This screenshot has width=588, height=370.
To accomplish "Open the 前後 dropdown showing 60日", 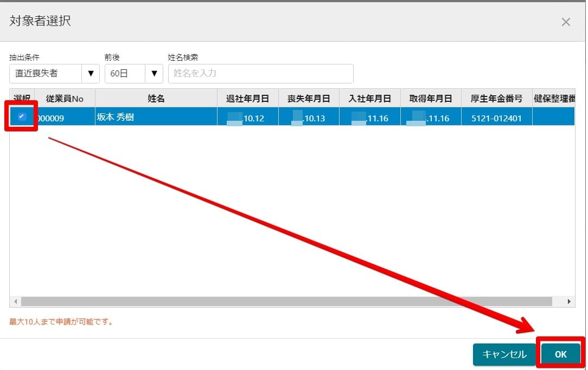I will tap(134, 73).
